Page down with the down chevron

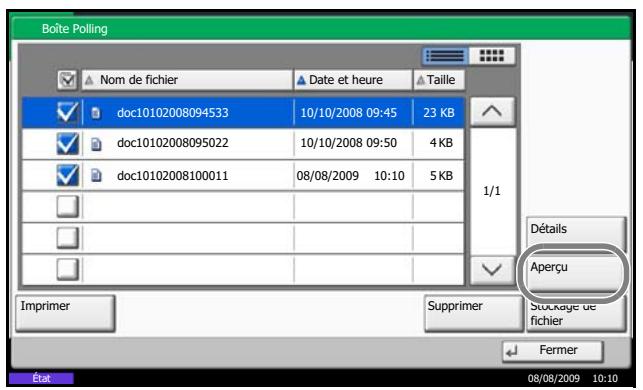pyautogui.click(x=492, y=270)
